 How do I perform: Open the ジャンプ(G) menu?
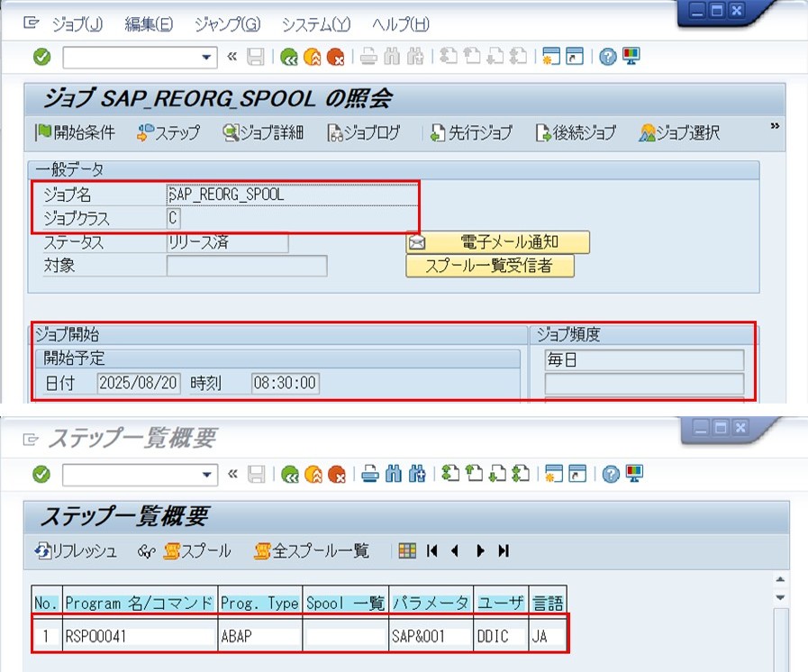pyautogui.click(x=226, y=24)
